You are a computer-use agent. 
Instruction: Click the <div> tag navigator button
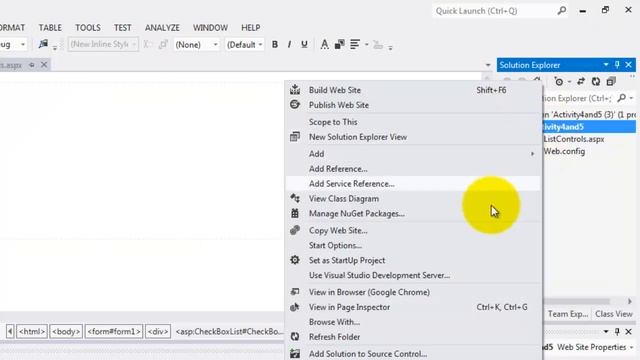158,331
